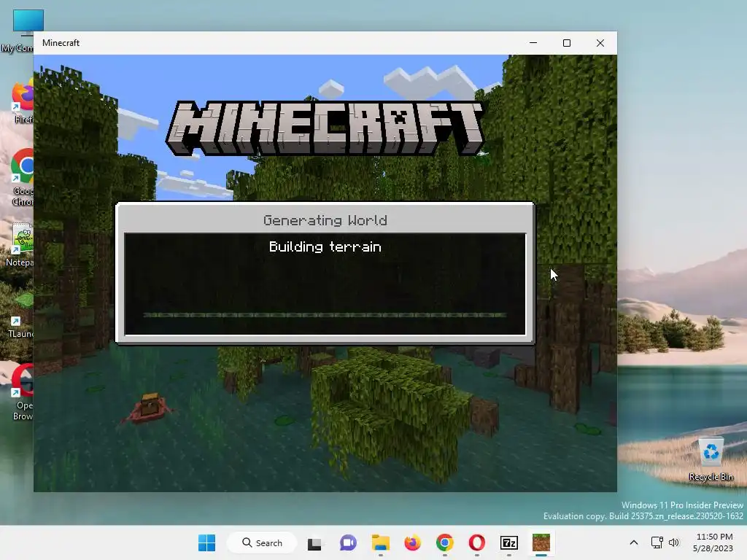This screenshot has height=560, width=747.
Task: Open Task View from taskbar
Action: (x=314, y=543)
